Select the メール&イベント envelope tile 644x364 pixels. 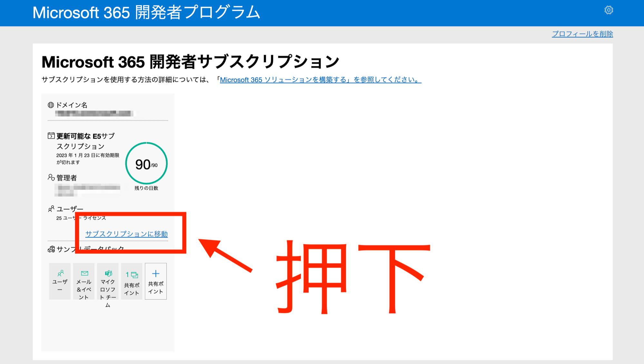84,281
